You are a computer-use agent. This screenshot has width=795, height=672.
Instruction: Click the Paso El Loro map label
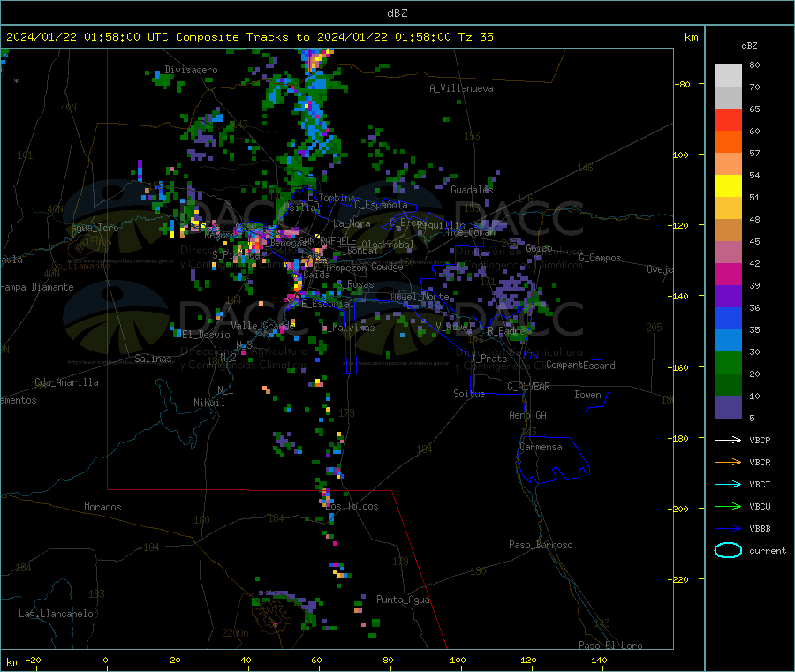(x=610, y=646)
